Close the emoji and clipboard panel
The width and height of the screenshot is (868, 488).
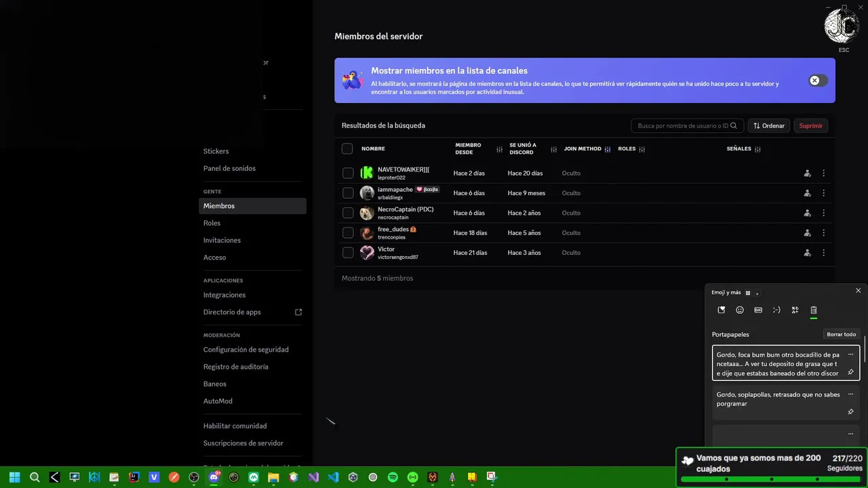pos(858,291)
